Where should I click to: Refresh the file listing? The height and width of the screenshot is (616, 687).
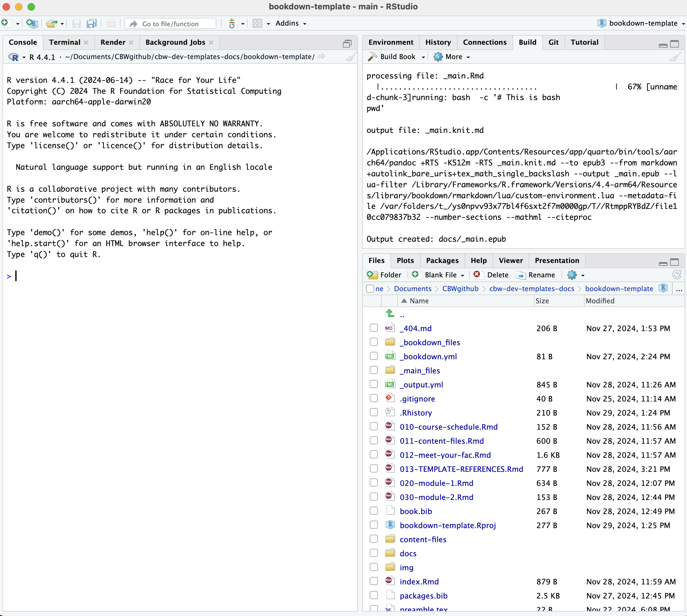click(677, 275)
